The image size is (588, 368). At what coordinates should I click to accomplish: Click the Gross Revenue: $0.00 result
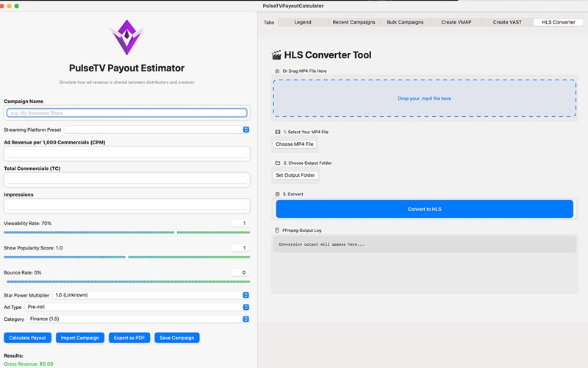[29, 364]
